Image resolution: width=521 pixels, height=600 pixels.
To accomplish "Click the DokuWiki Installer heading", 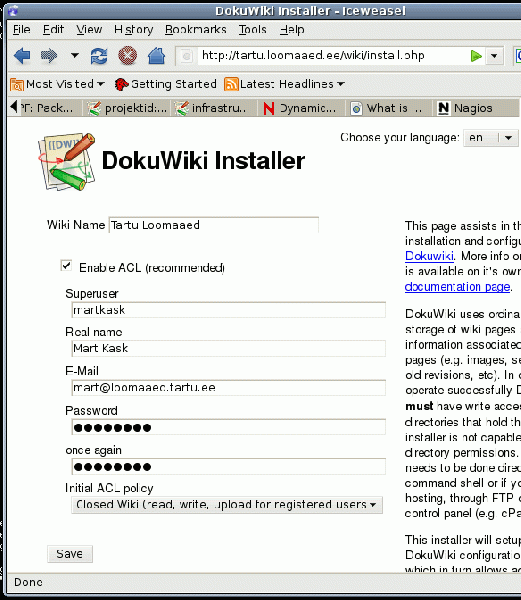I will 204,160.
